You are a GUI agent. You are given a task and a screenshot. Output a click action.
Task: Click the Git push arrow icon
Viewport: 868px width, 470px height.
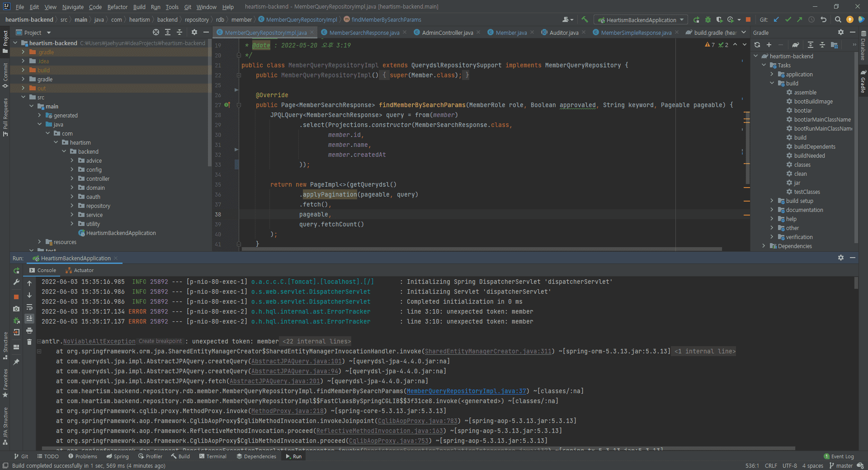tap(800, 19)
